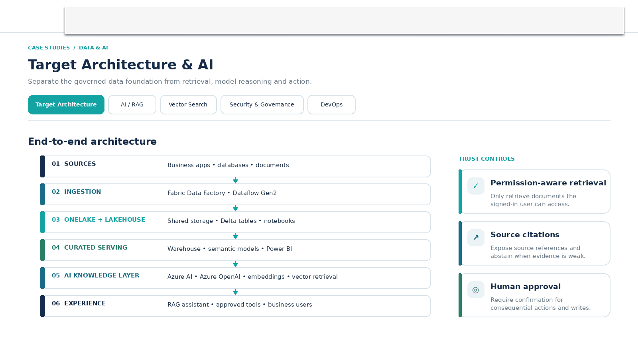
Task: Click 'Shared storage • Delta tables • notebooks'
Action: point(231,221)
